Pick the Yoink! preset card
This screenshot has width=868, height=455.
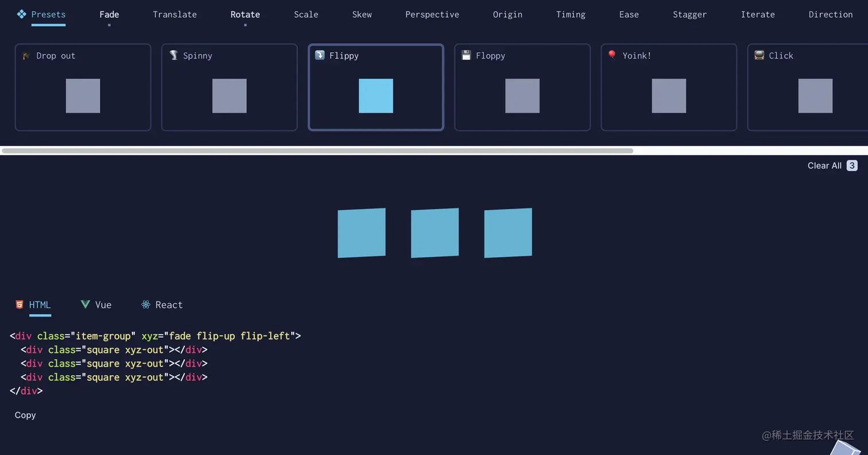tap(669, 87)
